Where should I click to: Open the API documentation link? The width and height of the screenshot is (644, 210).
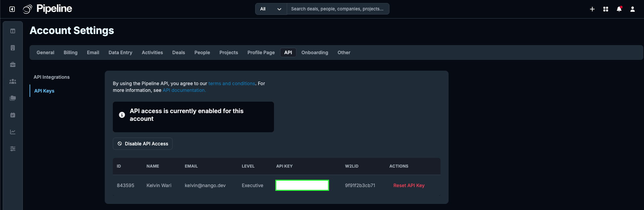[184, 90]
